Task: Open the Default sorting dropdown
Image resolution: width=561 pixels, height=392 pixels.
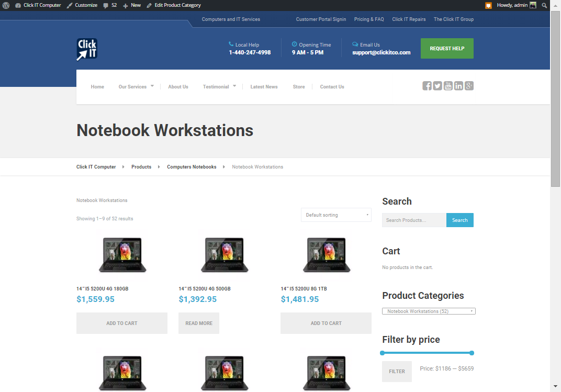Action: (x=336, y=215)
